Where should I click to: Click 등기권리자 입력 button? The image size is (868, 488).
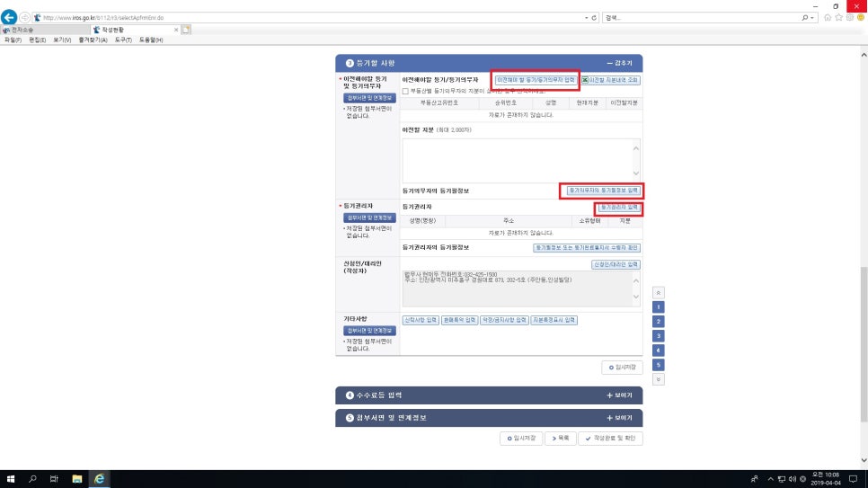click(x=619, y=208)
